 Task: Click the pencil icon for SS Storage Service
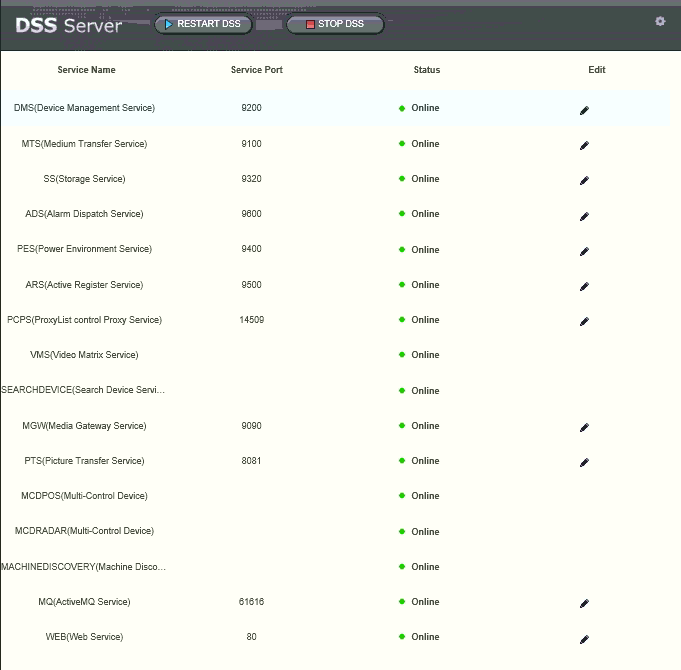584,180
